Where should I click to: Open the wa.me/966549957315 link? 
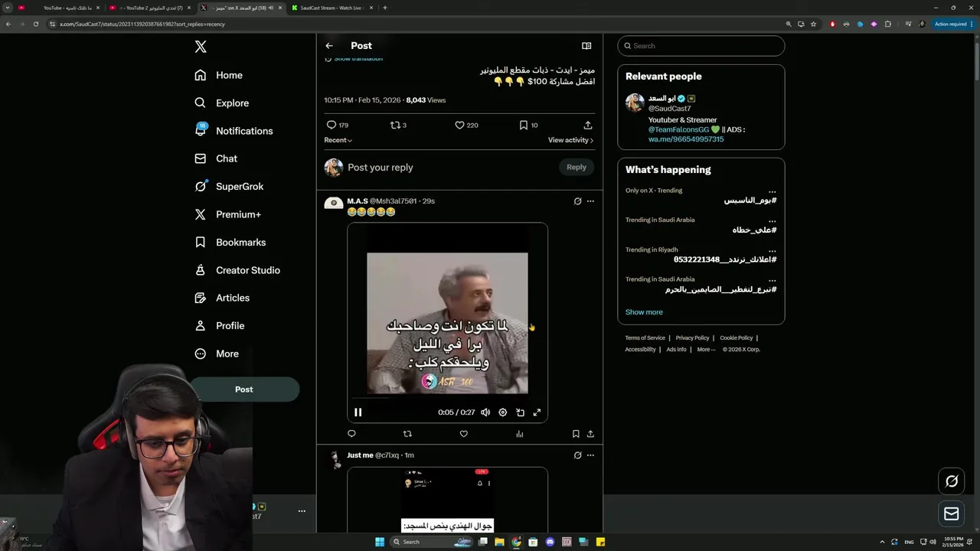[x=686, y=139]
